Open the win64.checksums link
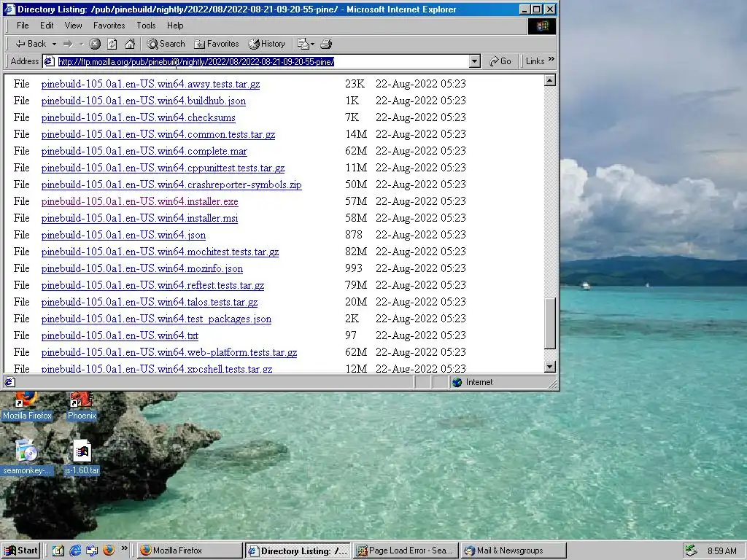The width and height of the screenshot is (747, 560). (x=138, y=117)
